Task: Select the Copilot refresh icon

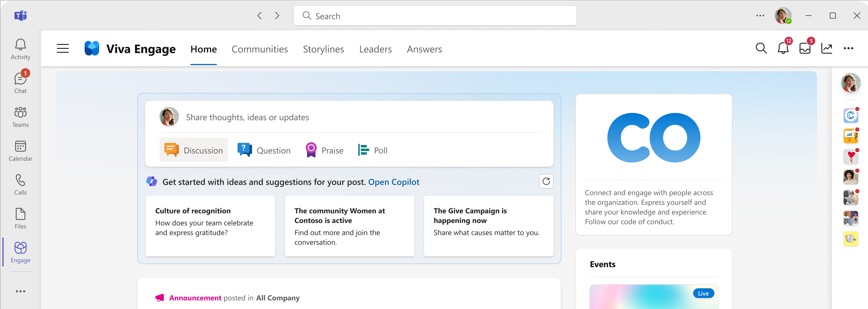Action: [x=546, y=181]
